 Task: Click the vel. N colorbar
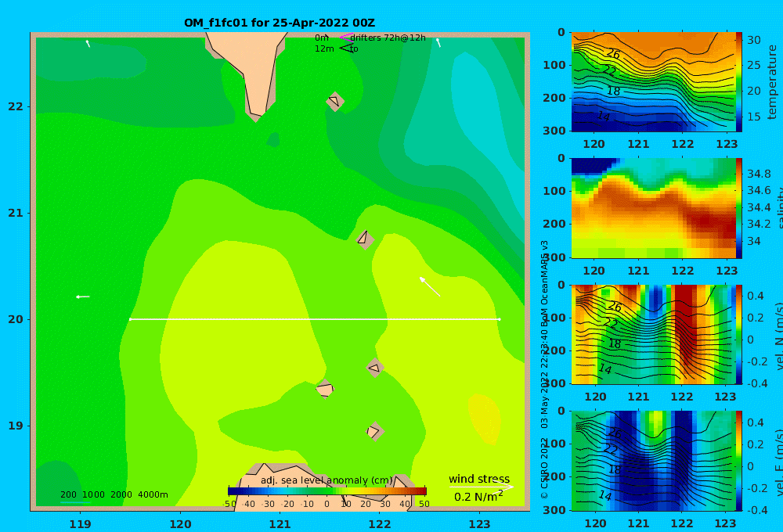739,334
